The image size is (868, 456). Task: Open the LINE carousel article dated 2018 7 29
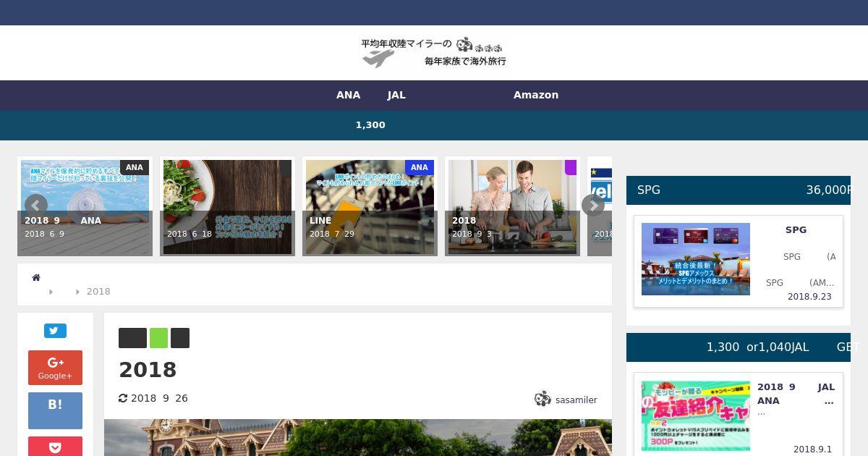click(370, 206)
